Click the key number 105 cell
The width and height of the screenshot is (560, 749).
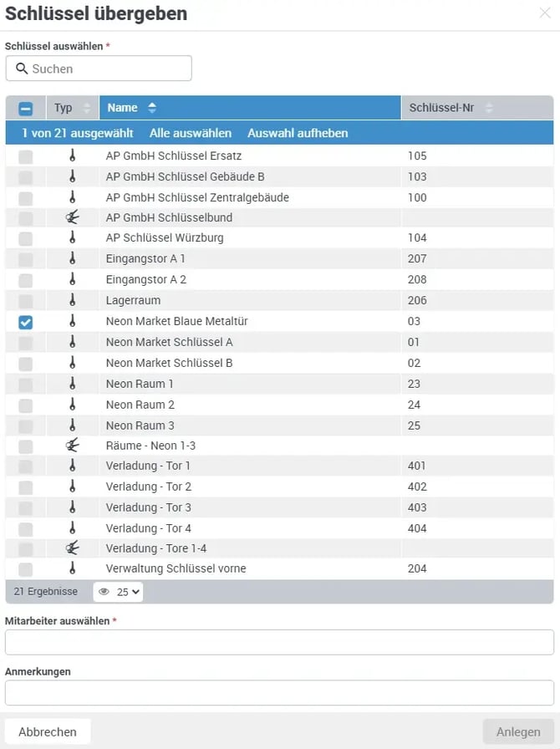pos(417,155)
